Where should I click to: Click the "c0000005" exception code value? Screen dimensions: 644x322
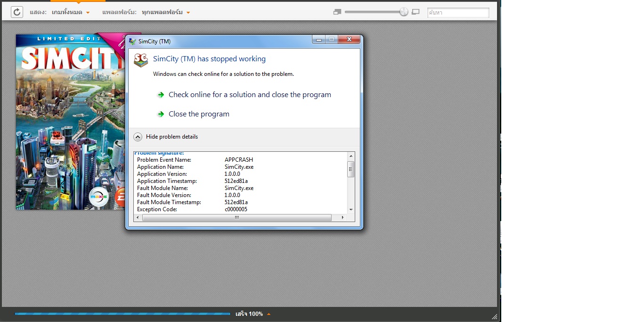[x=236, y=209]
